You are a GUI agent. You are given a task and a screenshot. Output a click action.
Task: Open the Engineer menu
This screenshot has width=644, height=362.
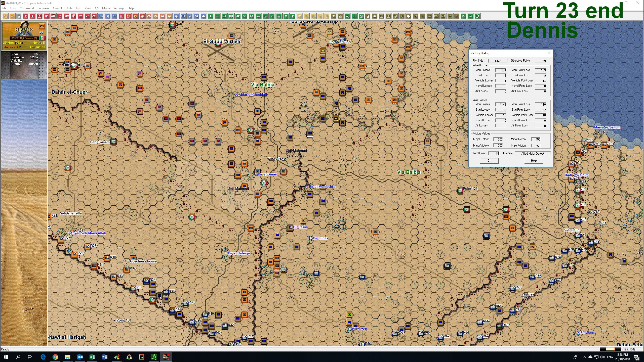click(x=43, y=8)
